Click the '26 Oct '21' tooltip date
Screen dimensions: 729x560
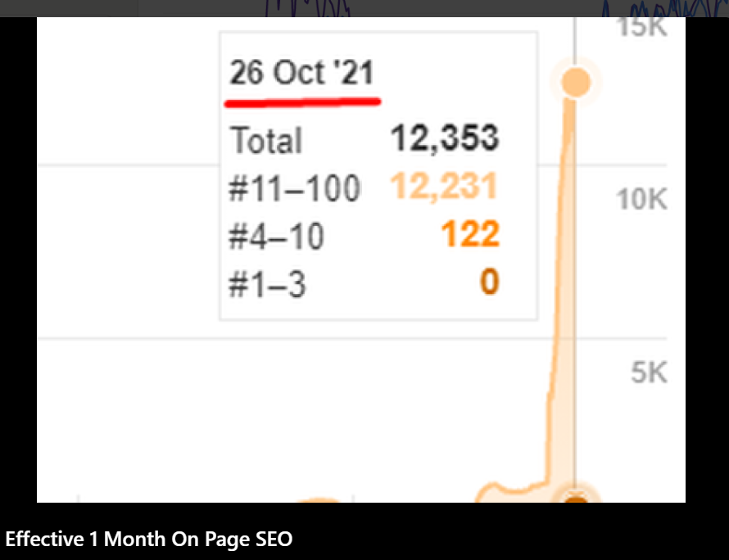click(x=301, y=74)
